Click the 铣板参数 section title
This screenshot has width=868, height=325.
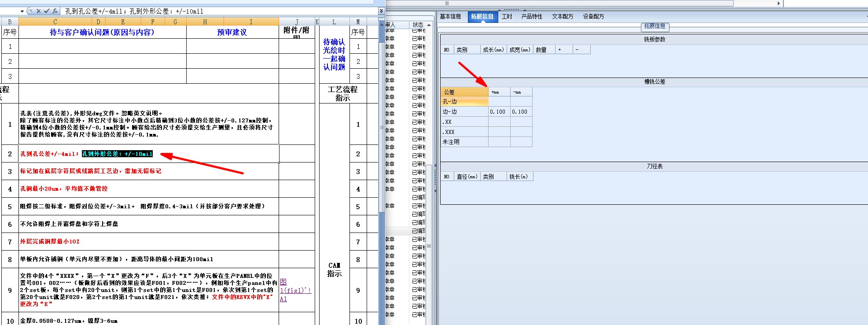[x=655, y=40]
